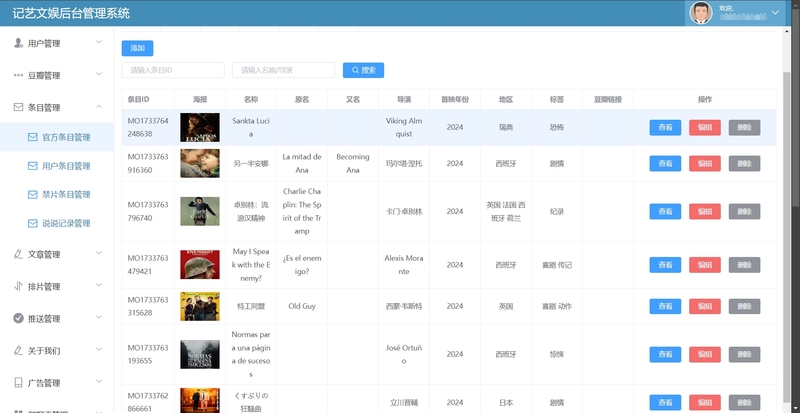This screenshot has width=800, height=413.
Task: Click 查看 for Normas para una página row
Action: tap(665, 354)
